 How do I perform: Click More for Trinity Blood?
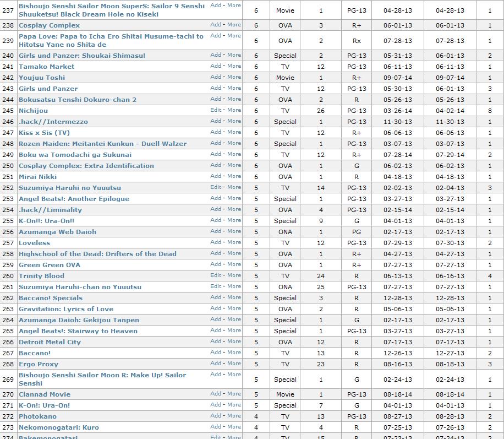tap(234, 275)
